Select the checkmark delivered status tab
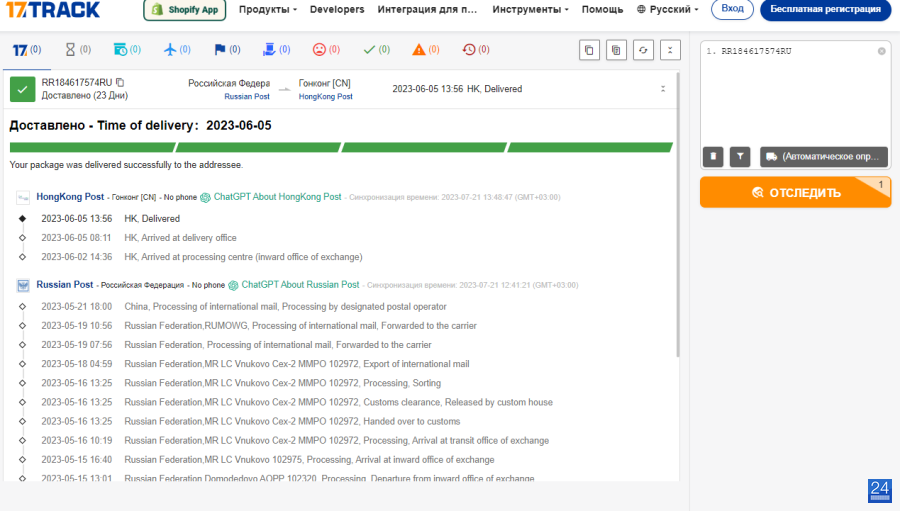The image size is (900, 511). 377,50
